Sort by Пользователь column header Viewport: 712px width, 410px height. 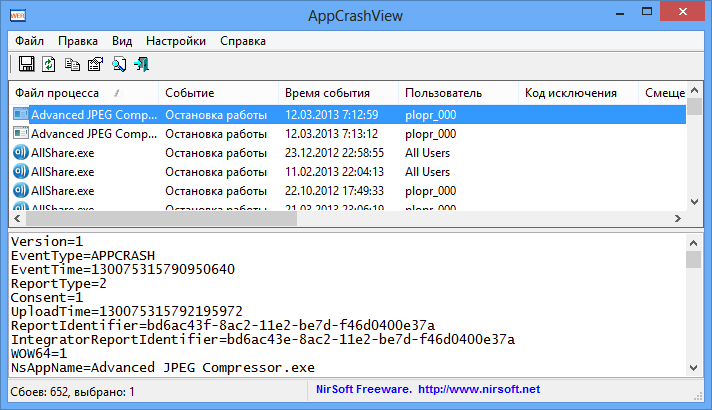point(458,93)
